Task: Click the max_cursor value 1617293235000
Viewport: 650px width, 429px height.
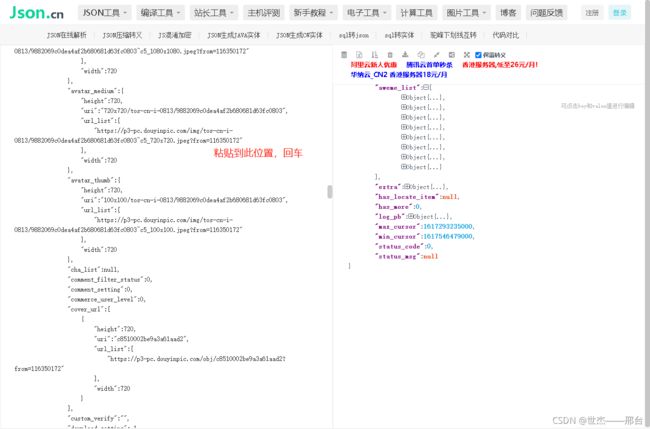Action: click(447, 226)
